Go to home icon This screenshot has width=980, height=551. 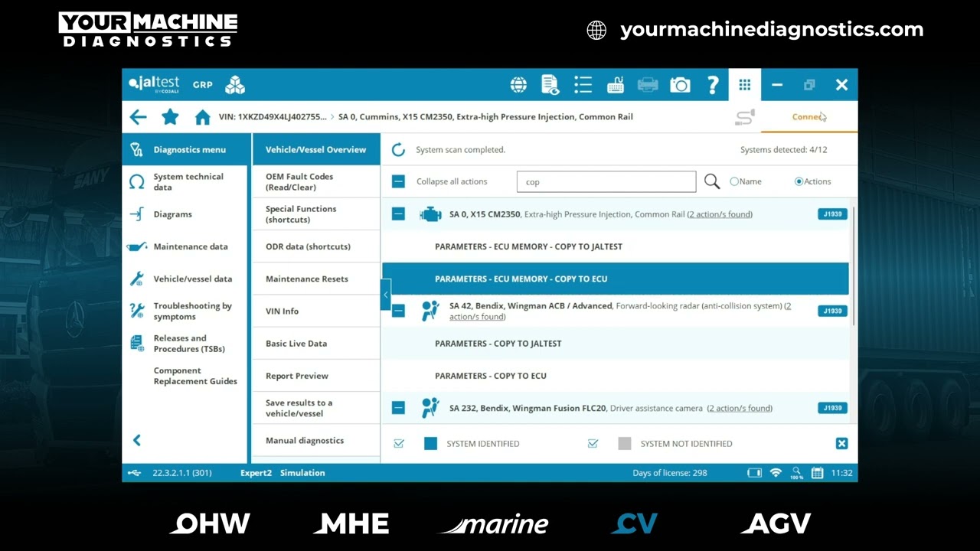(202, 117)
